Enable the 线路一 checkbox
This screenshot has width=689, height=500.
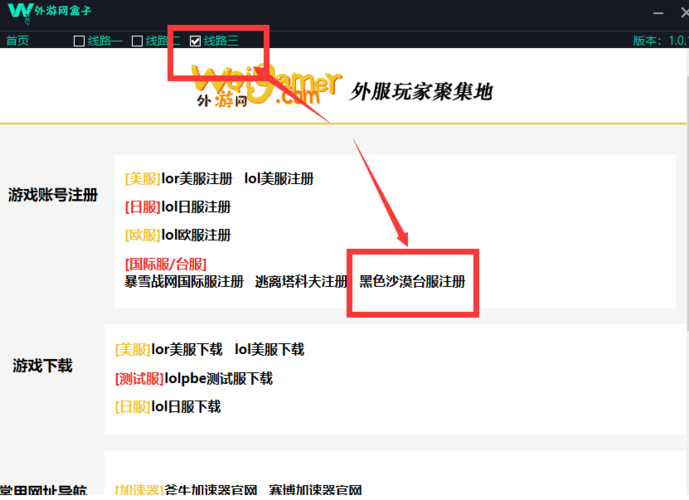(79, 41)
